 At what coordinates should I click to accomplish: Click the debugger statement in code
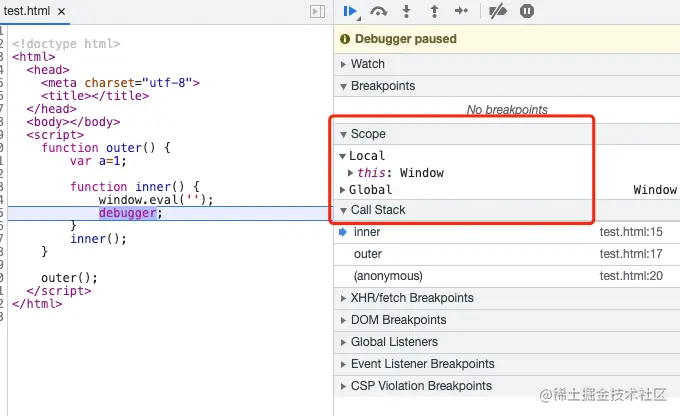coord(130,213)
